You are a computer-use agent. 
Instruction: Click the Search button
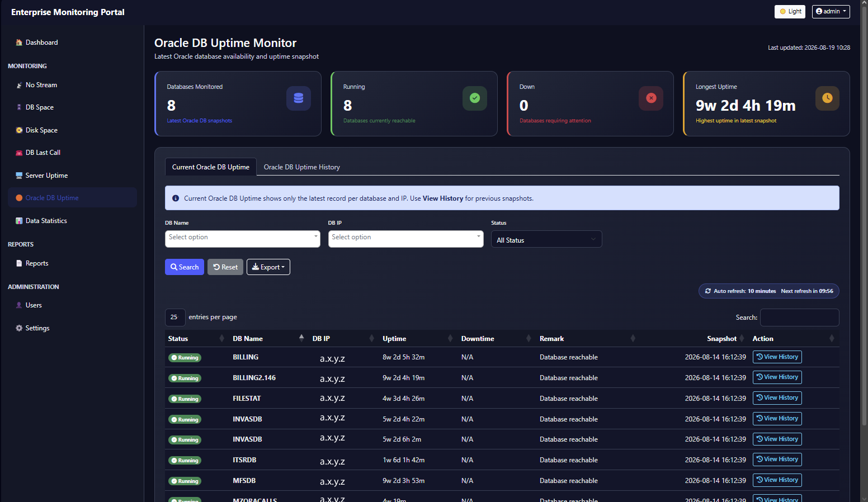(185, 267)
